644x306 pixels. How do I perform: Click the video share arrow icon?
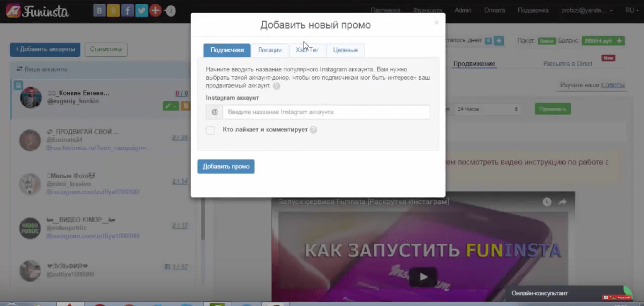(x=562, y=202)
